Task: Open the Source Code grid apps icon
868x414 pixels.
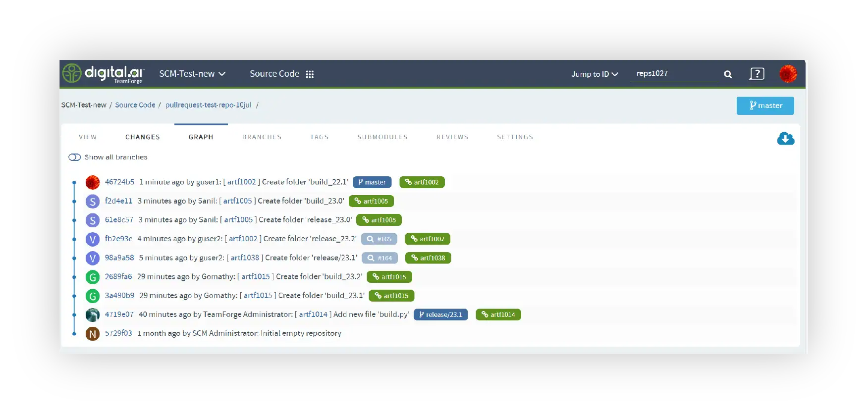Action: coord(310,74)
